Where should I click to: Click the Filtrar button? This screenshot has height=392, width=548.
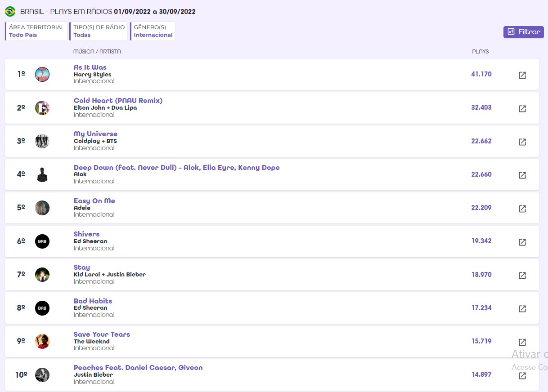pyautogui.click(x=524, y=32)
